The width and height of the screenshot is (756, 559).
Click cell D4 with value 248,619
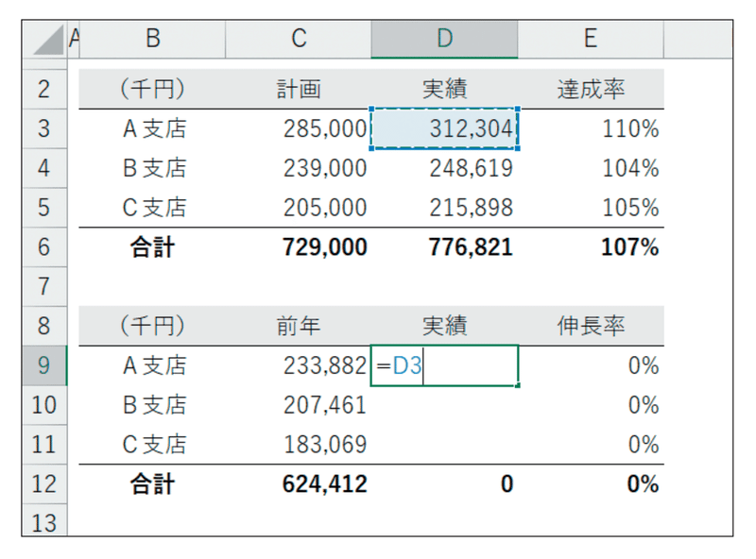point(444,168)
